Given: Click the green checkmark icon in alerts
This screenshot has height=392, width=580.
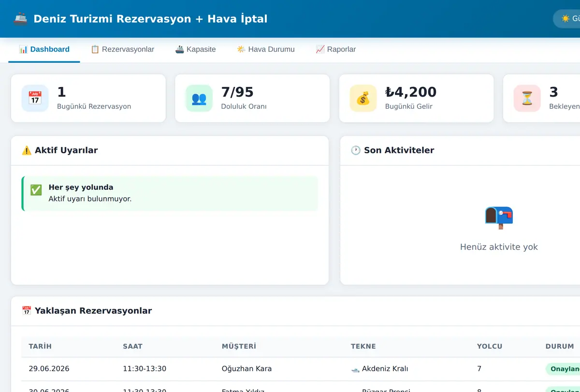Looking at the screenshot, I should pos(36,190).
